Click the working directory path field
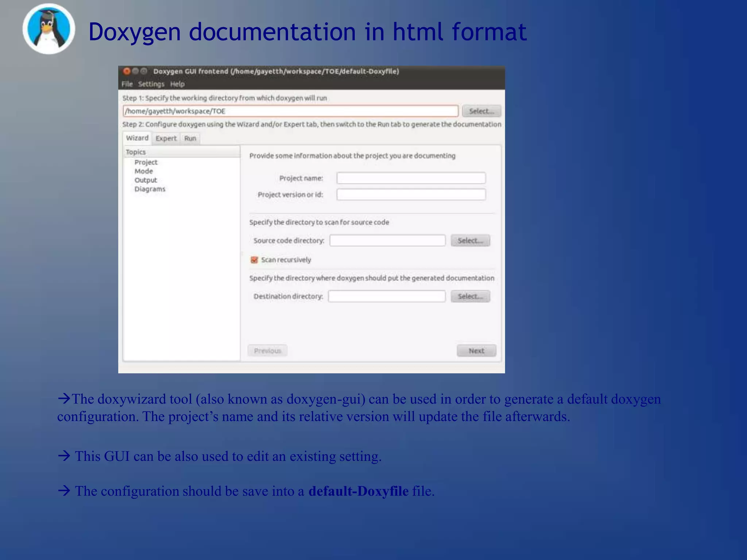 pos(291,111)
